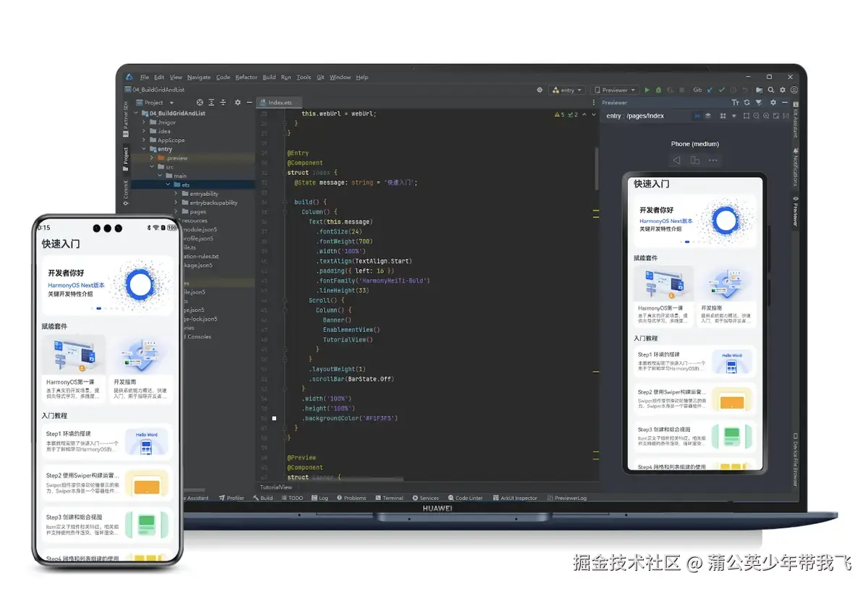
Task: Expand the AppScope folder
Action: [x=143, y=140]
